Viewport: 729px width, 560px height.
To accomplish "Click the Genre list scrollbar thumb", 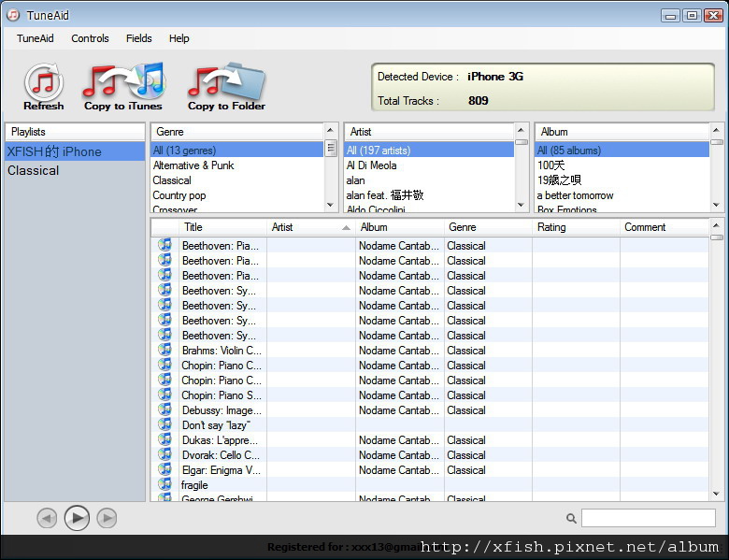I will pyautogui.click(x=331, y=149).
